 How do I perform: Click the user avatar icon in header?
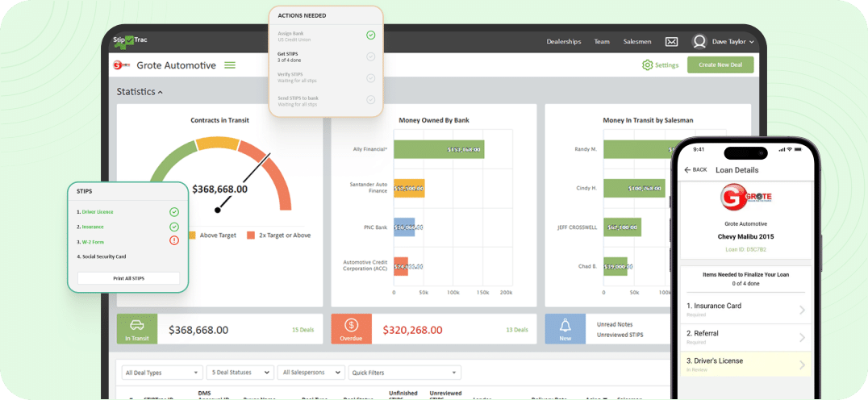click(x=699, y=42)
